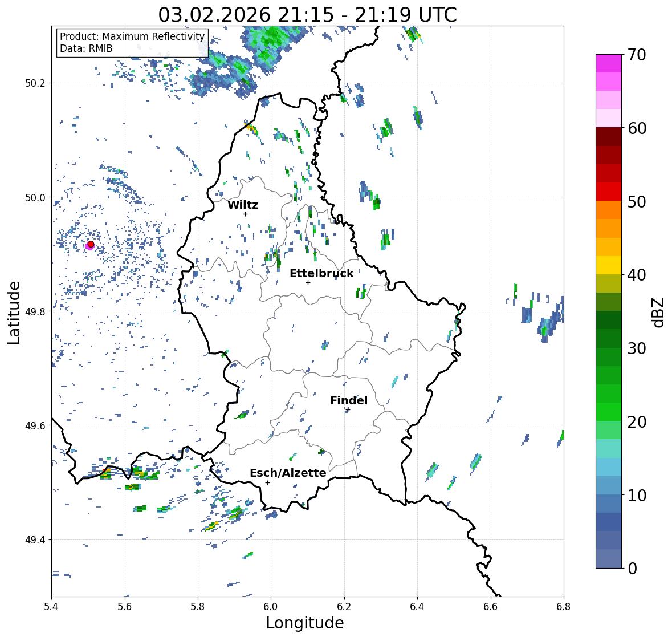Image resolution: width=672 pixels, height=637 pixels.
Task: Click the colorbar tick label 60
Action: point(637,128)
